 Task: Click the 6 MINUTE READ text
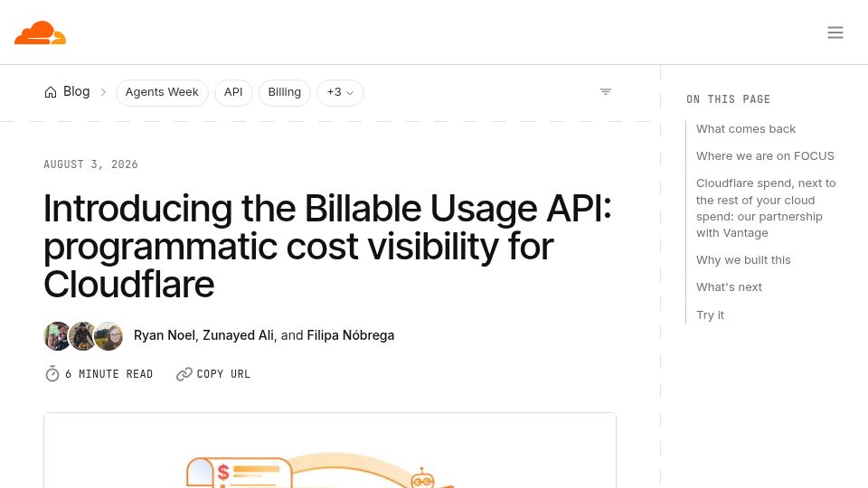pos(109,374)
